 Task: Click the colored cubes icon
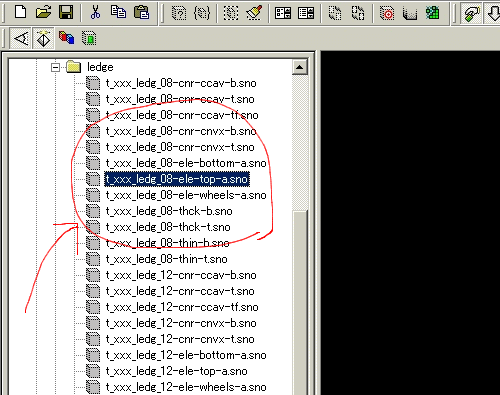(x=66, y=38)
